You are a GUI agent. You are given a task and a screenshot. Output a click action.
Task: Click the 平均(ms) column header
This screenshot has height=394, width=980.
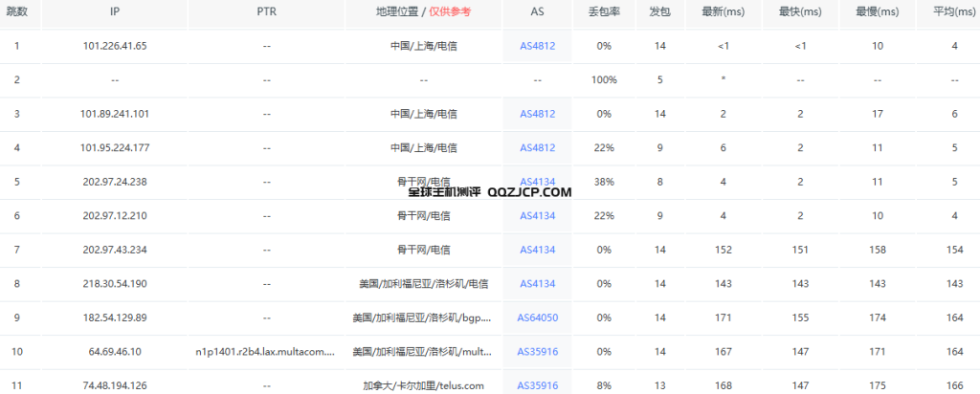[954, 11]
